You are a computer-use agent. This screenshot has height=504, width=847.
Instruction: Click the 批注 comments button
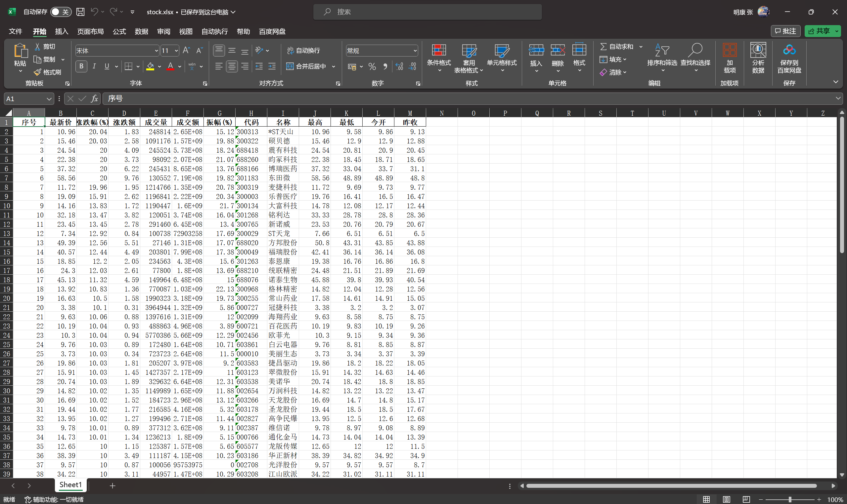[x=785, y=31]
